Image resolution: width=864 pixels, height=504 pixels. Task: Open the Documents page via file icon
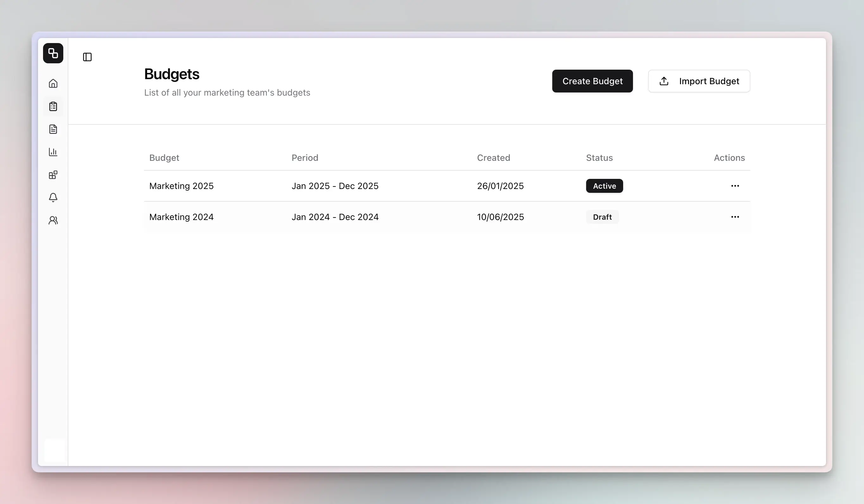tap(53, 129)
